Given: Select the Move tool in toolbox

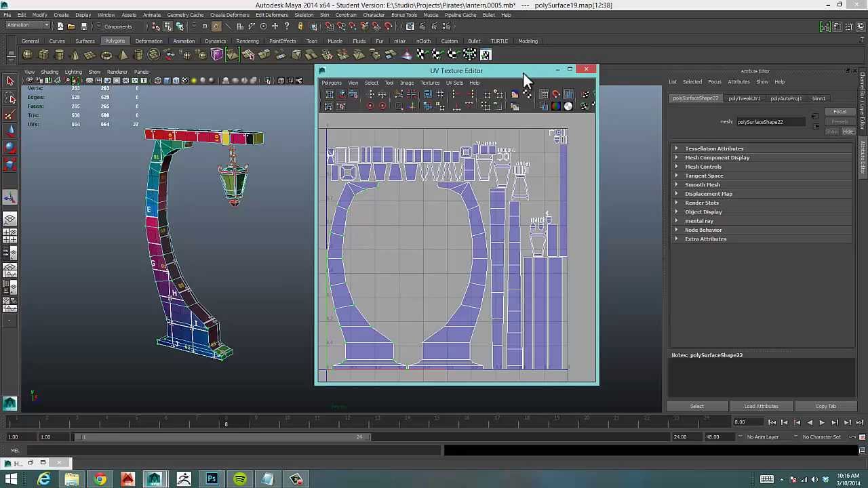Looking at the screenshot, I should pyautogui.click(x=9, y=131).
